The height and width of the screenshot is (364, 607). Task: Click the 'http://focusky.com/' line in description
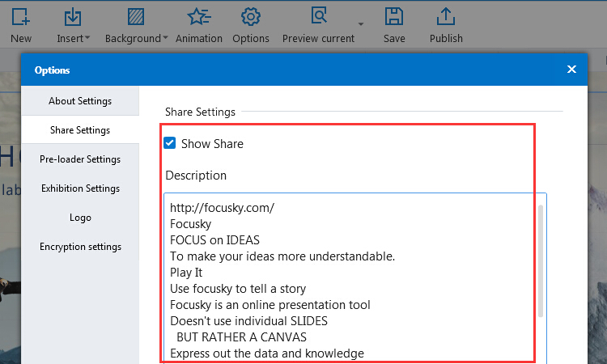click(223, 208)
